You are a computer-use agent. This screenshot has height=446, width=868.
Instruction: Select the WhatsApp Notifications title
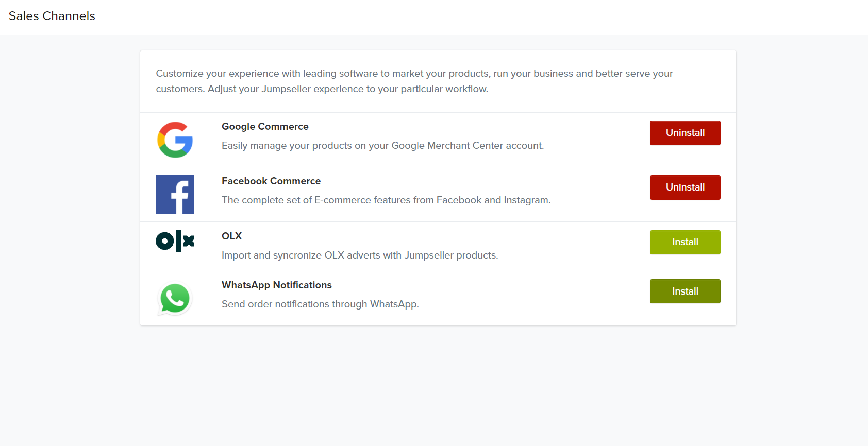tap(277, 285)
